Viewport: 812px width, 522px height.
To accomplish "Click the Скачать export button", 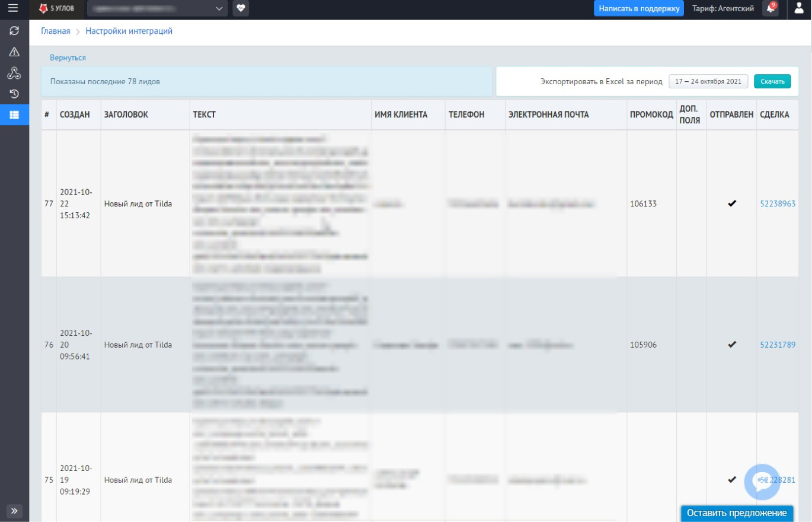I will coord(772,82).
